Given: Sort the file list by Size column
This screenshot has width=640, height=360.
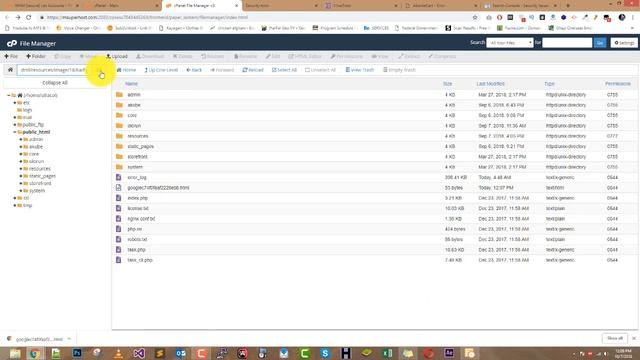Looking at the screenshot, I should coord(448,84).
